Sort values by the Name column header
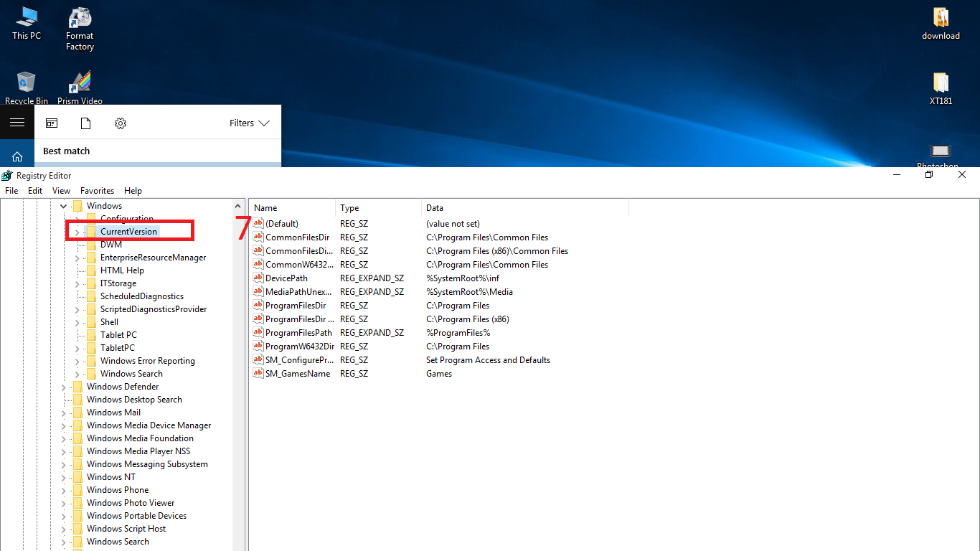Screen dimensions: 980x551 [293, 208]
